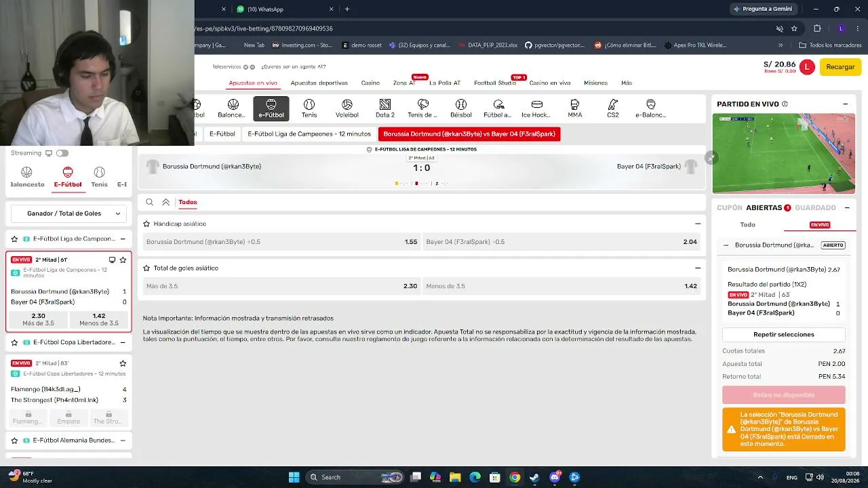Image resolution: width=868 pixels, height=488 pixels.
Task: Favorite the Flamengo vs The Strongest match
Action: tap(123, 363)
